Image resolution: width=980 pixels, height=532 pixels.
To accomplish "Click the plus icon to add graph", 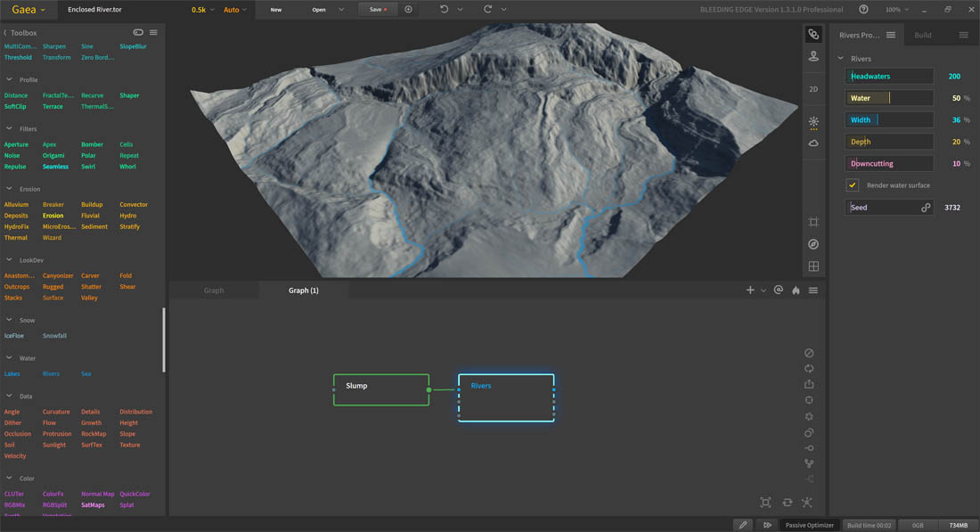I will coord(750,291).
